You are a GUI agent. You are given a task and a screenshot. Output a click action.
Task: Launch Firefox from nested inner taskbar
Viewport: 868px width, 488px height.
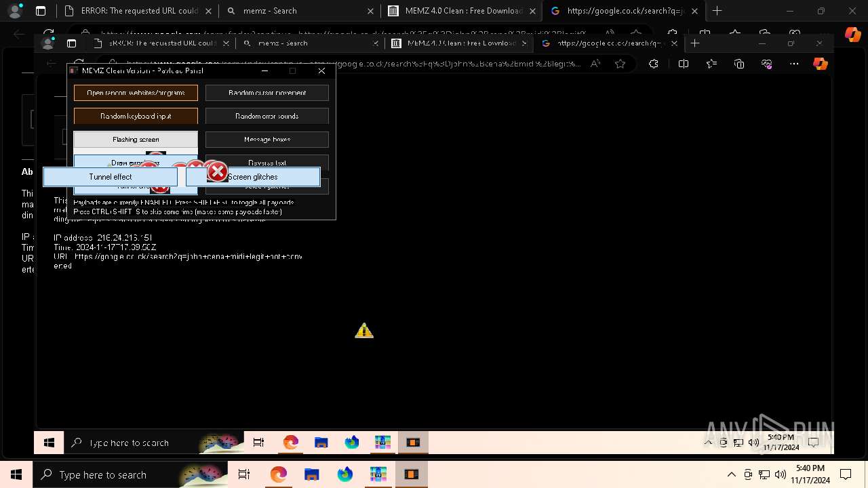[352, 443]
